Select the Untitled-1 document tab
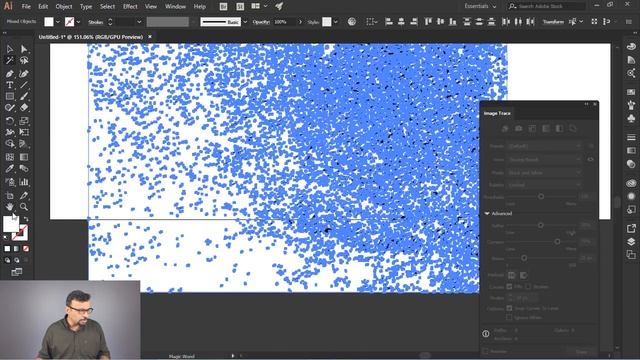Screen dimensions: 640x360 91,37
